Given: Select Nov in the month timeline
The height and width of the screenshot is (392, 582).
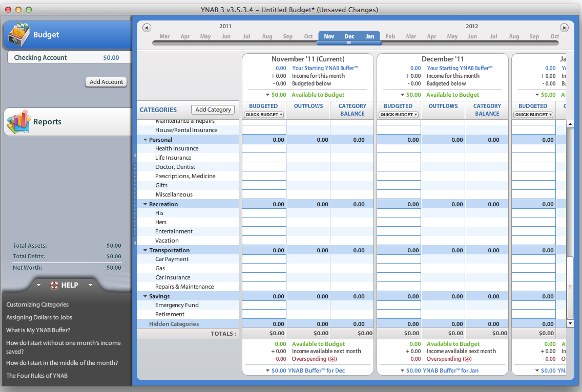Looking at the screenshot, I should [329, 36].
